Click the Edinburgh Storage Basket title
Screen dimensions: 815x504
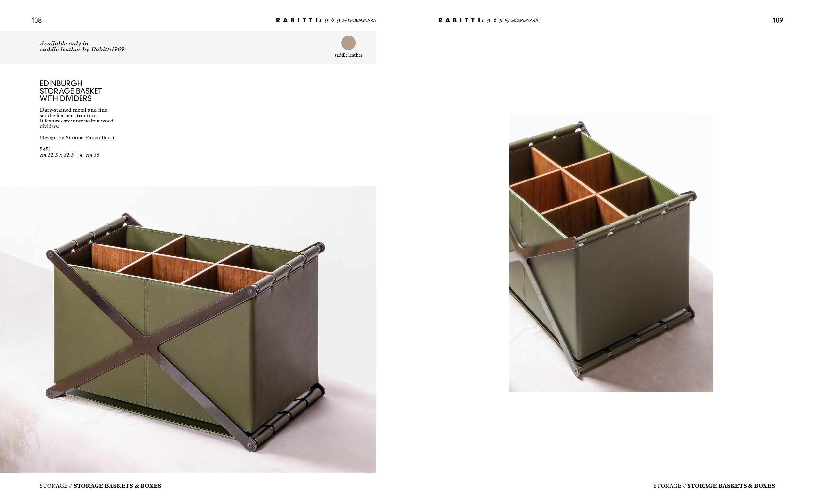tap(71, 91)
